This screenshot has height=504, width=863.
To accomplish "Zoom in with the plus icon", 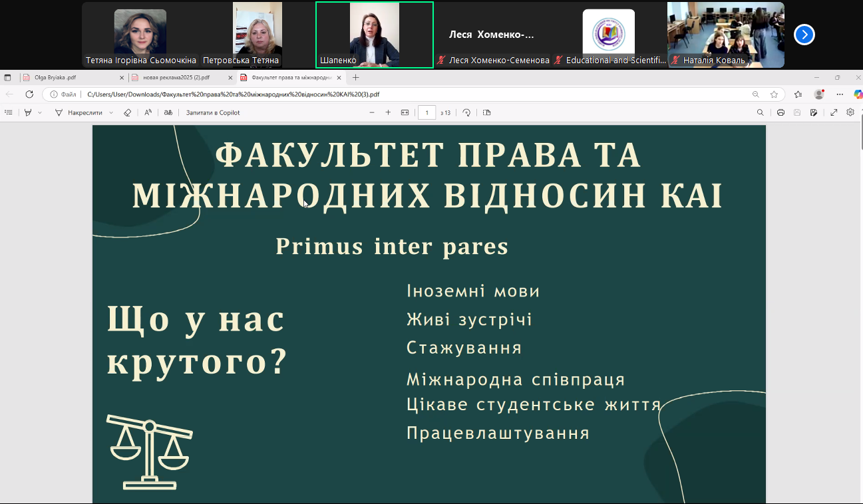I will coord(388,113).
